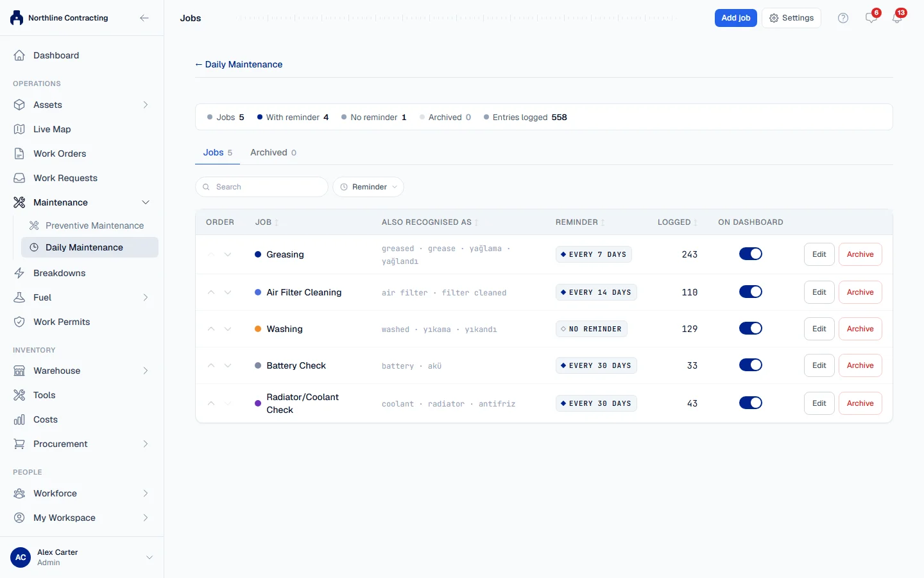Click the Dashboard home icon
Image resolution: width=924 pixels, height=578 pixels.
pos(19,55)
